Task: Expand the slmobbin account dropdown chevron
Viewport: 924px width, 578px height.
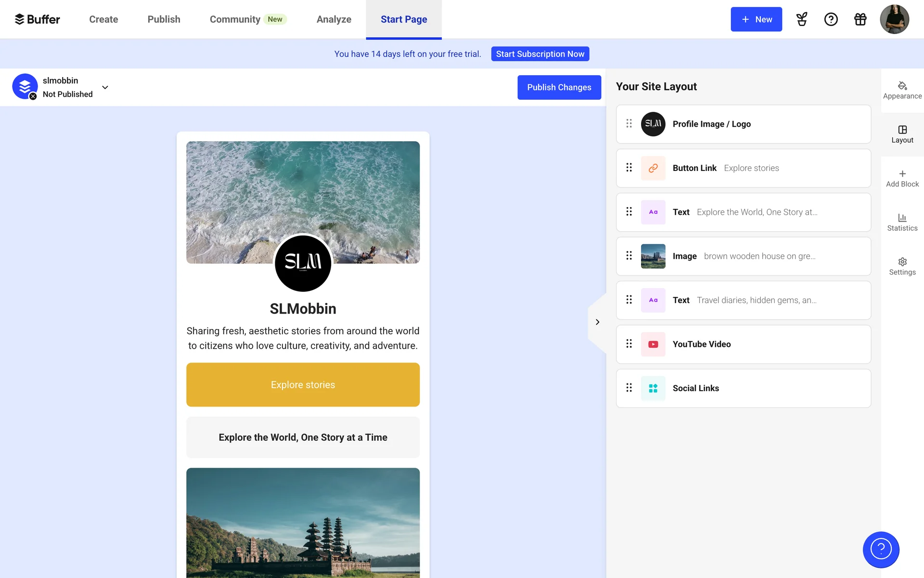Action: click(x=105, y=87)
